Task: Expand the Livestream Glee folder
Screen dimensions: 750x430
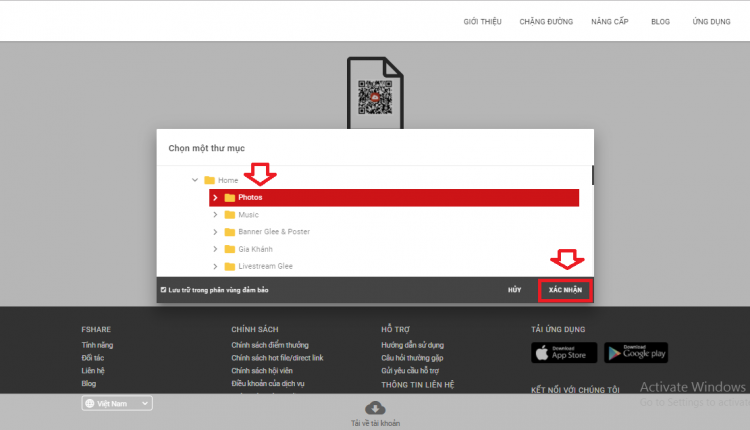Action: [x=215, y=266]
